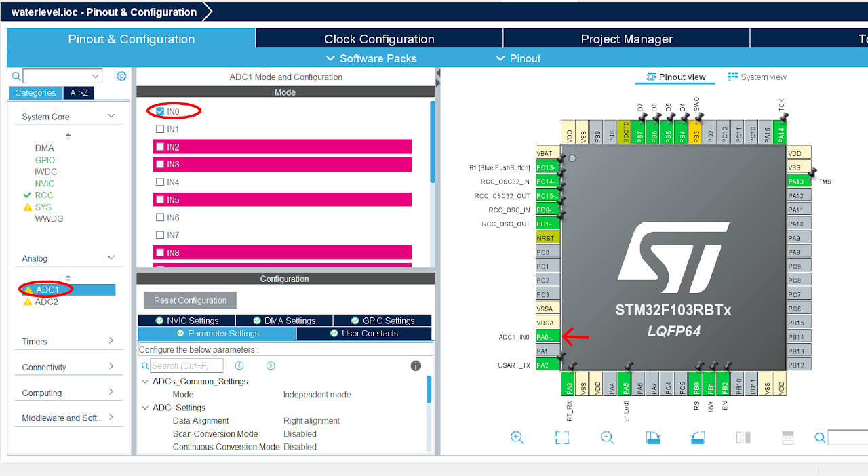Expand the Timers category

click(x=111, y=341)
